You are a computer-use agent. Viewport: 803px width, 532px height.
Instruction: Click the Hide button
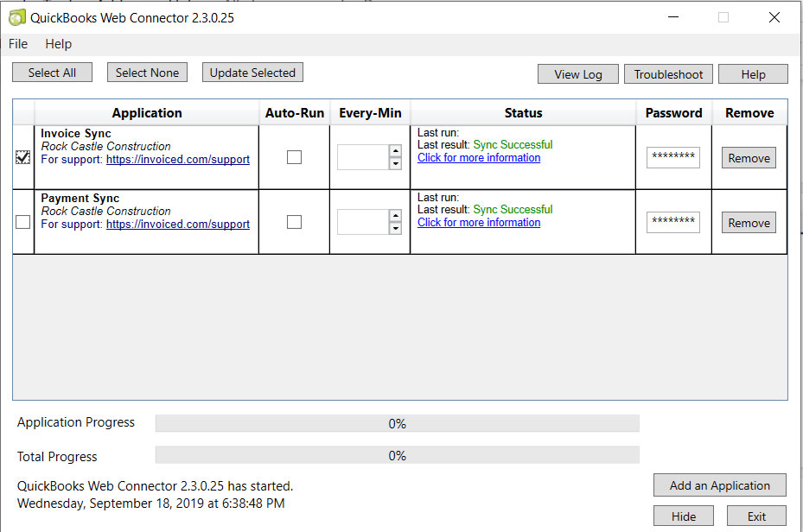684,516
